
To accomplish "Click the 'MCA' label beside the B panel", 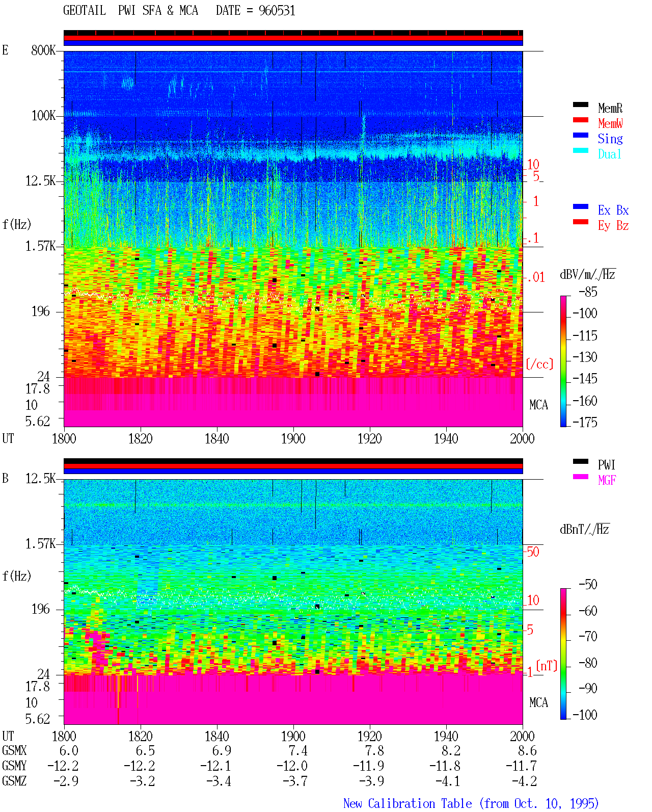I will pyautogui.click(x=539, y=703).
